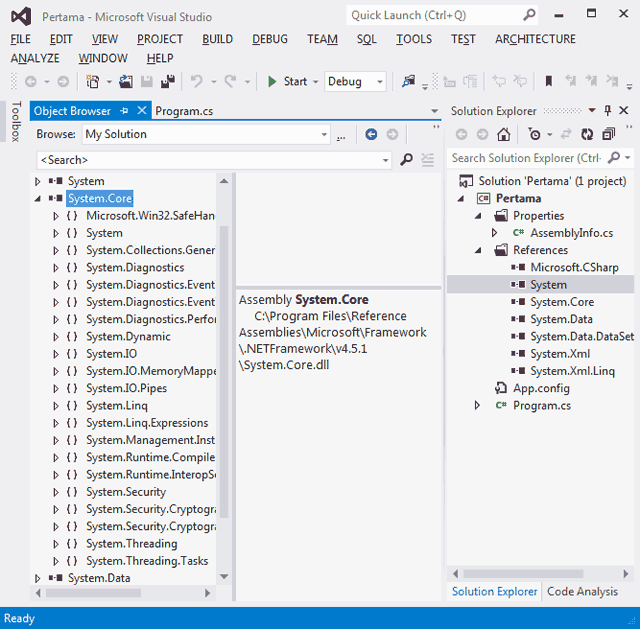Expand the System.Linq namespace node
Screen dimensions: 640x629
[x=56, y=406]
